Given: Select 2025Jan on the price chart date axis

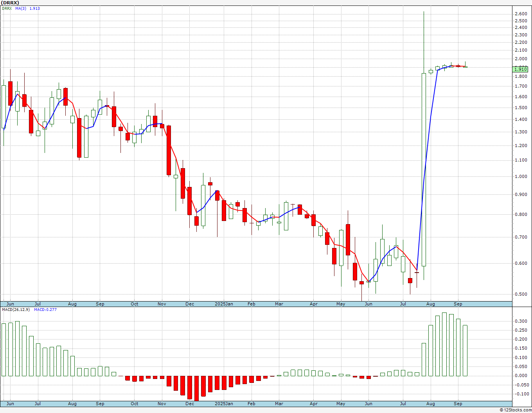Looking at the screenshot, I should coord(224,304).
